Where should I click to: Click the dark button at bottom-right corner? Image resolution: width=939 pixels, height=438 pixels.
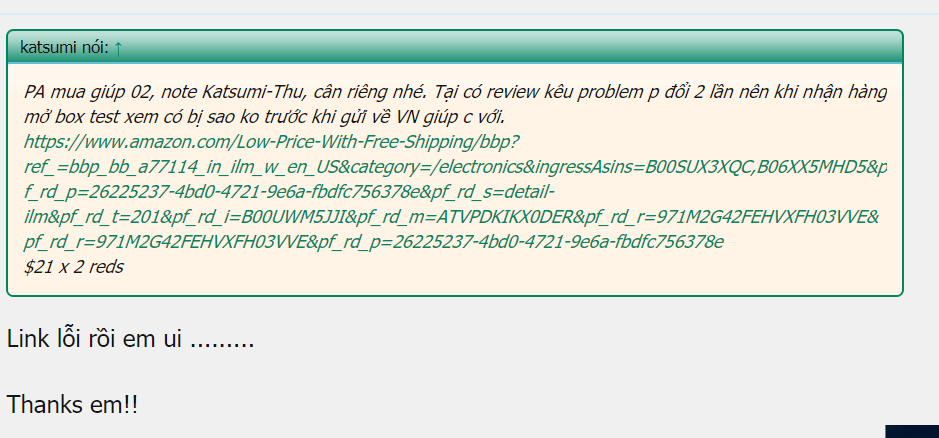pyautogui.click(x=911, y=431)
